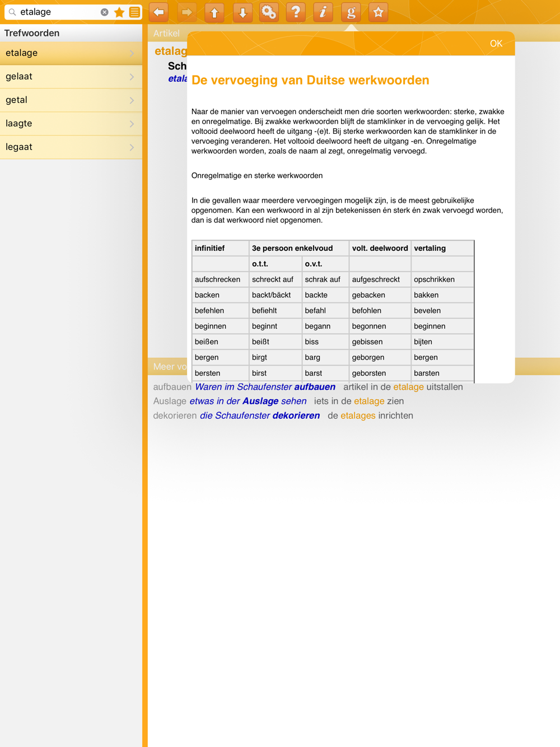Click the subheading Onregelmatige en sterke werkwoorden
The height and width of the screenshot is (747, 560).
[x=257, y=176]
